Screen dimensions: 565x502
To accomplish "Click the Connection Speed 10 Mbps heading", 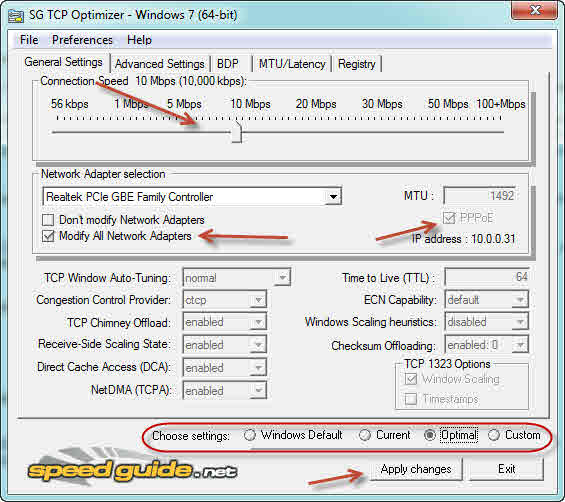I will click(143, 81).
